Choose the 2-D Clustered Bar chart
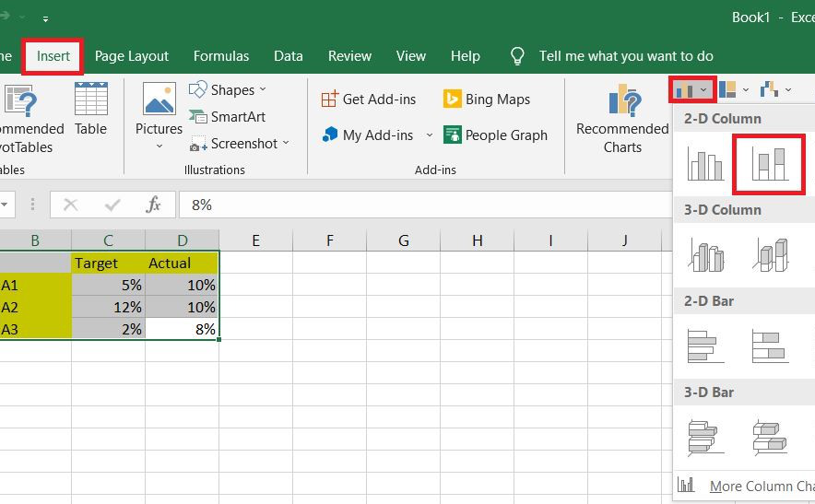 pos(705,346)
